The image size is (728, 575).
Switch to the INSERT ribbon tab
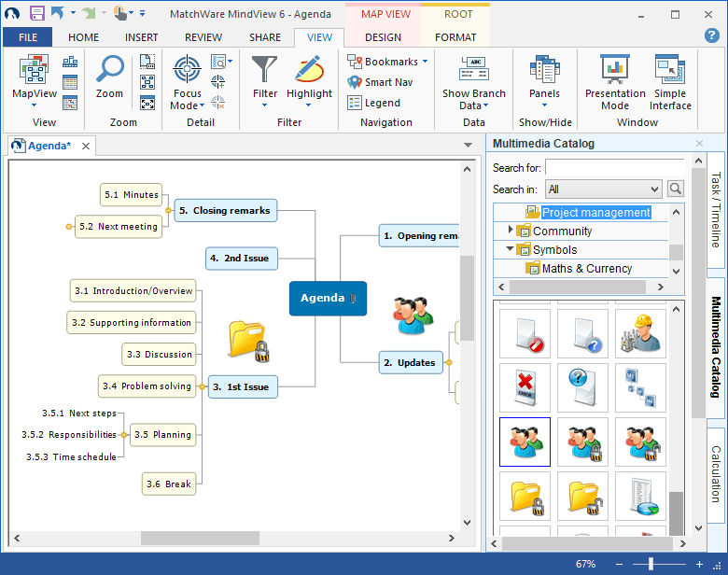coord(141,37)
